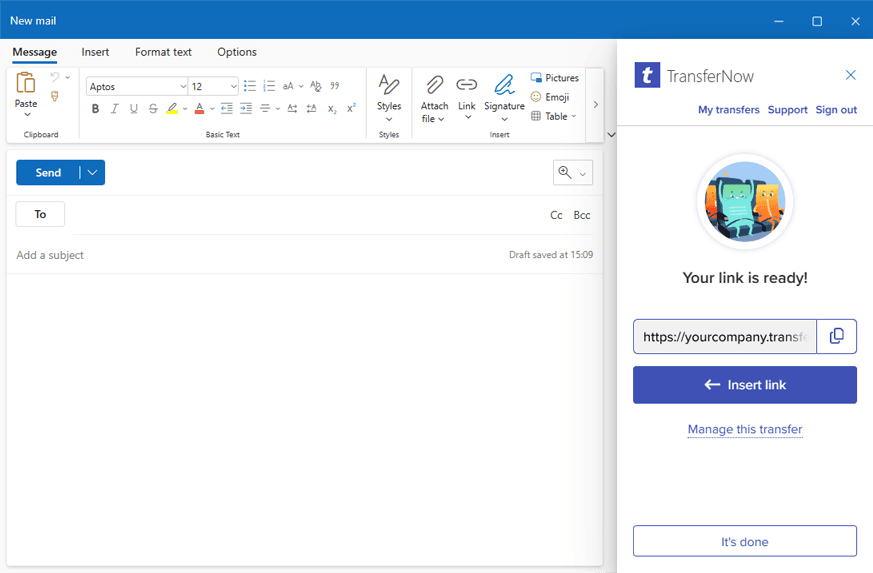This screenshot has width=873, height=573.
Task: Apply strikethrough to text
Action: coord(153,109)
